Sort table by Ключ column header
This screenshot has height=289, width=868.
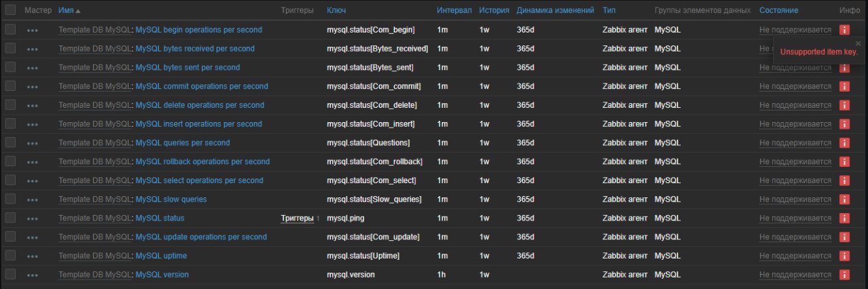point(336,11)
